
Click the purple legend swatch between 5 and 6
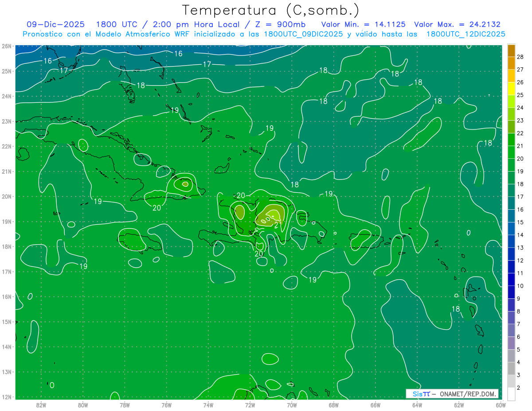point(511,343)
